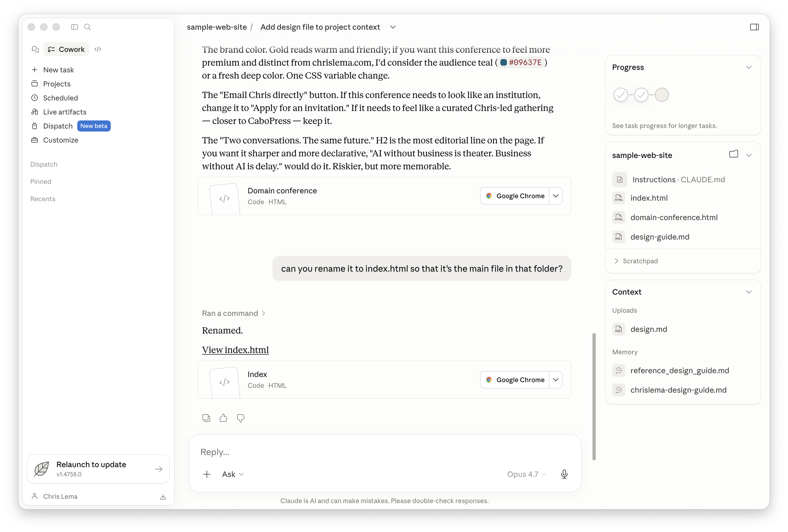The width and height of the screenshot is (788, 532).
Task: Click the thumbs down feedback icon
Action: point(240,418)
